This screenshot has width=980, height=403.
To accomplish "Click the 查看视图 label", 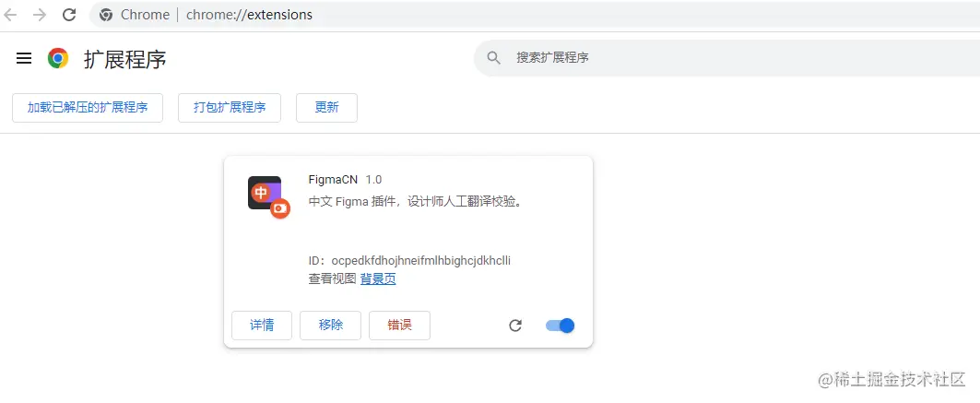I will coord(332,279).
